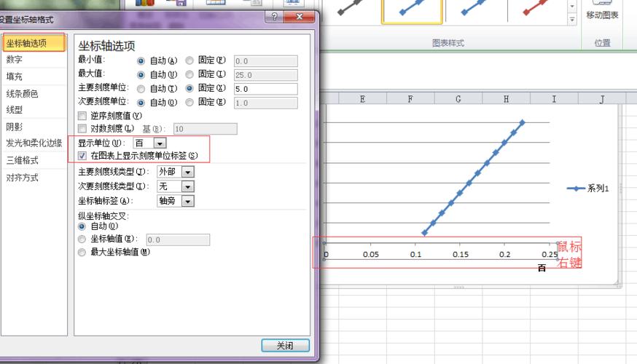
Task: Open 主要刻度线类型 dropdown
Action: [x=187, y=172]
